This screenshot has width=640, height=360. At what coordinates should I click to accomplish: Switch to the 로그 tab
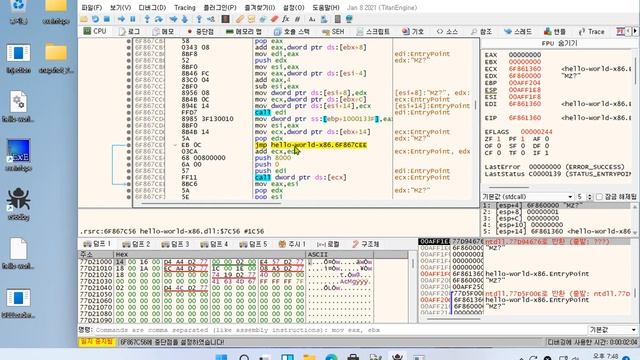pos(129,31)
